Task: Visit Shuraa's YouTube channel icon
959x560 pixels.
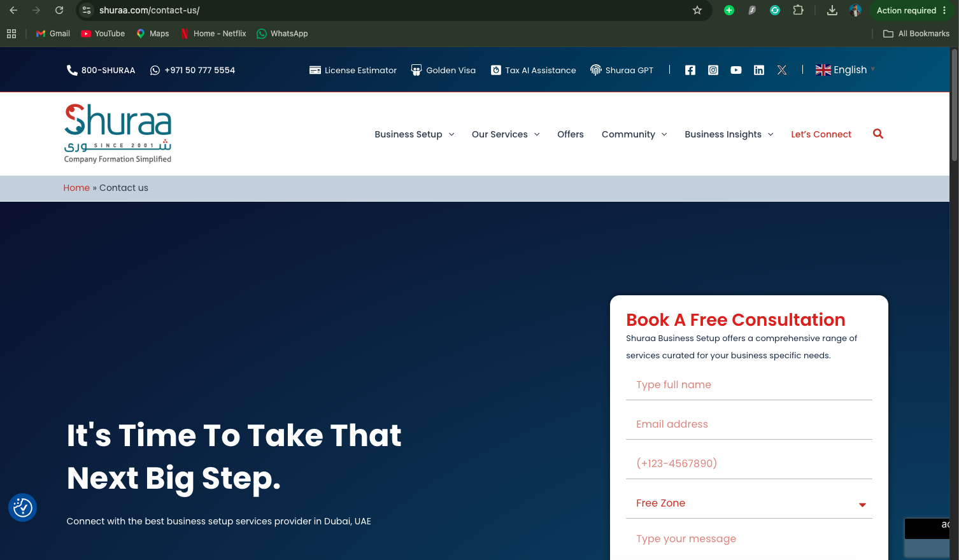Action: 736,70
